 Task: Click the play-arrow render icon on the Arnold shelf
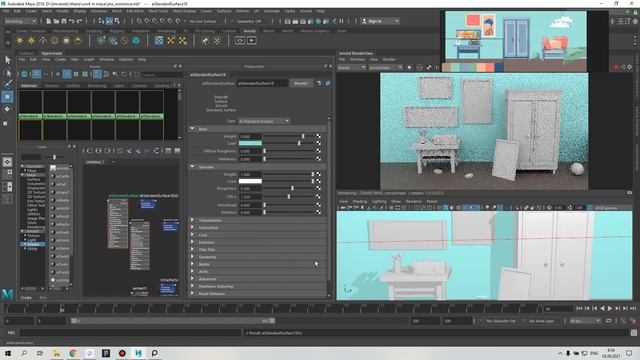pyautogui.click(x=251, y=40)
